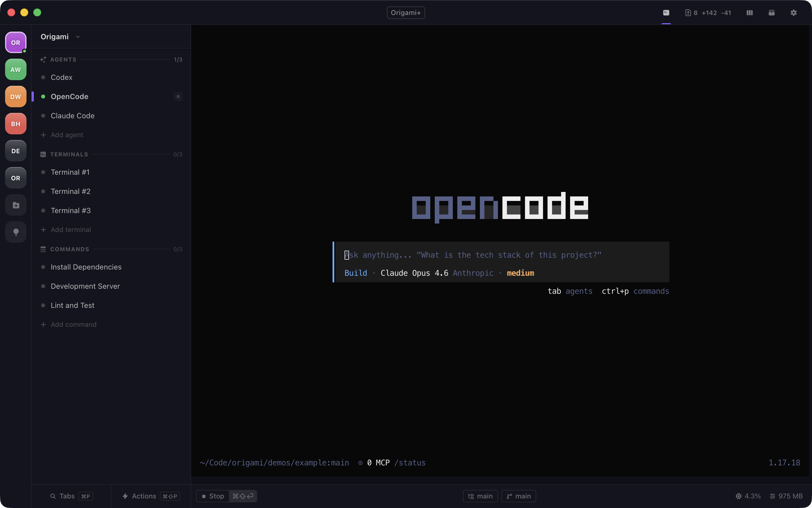This screenshot has width=812, height=508.
Task: Click the Origami+ title label
Action: (406, 13)
